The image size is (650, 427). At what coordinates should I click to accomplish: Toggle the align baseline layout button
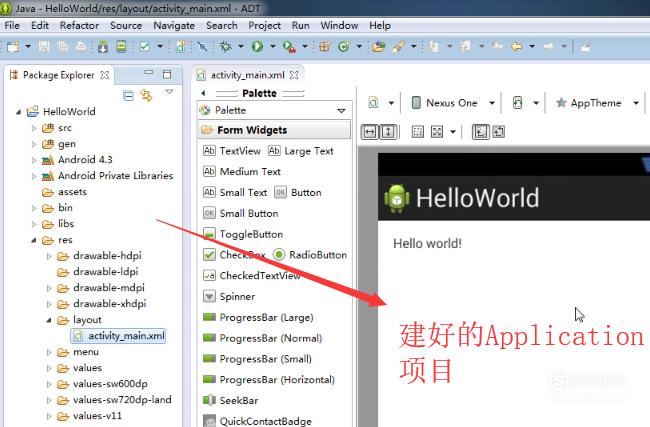point(480,132)
